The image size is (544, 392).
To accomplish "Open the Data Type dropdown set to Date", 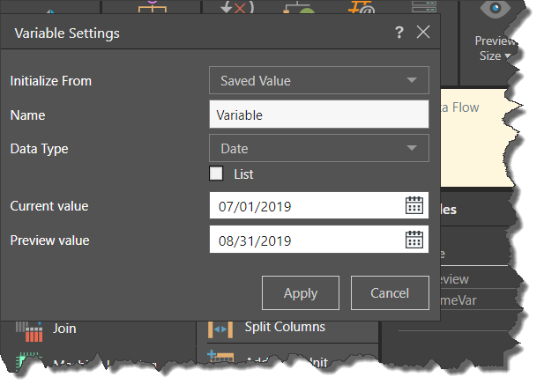I will 319,148.
